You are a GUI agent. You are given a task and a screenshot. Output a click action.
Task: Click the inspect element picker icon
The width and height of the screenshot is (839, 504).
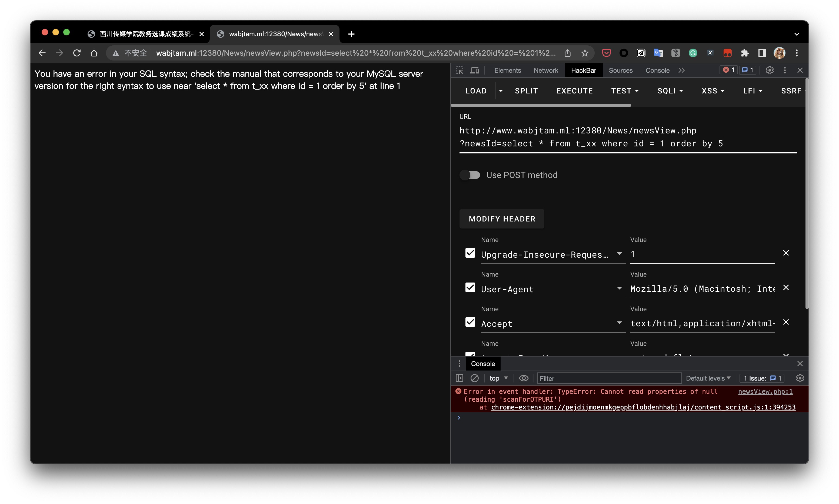[x=460, y=70]
